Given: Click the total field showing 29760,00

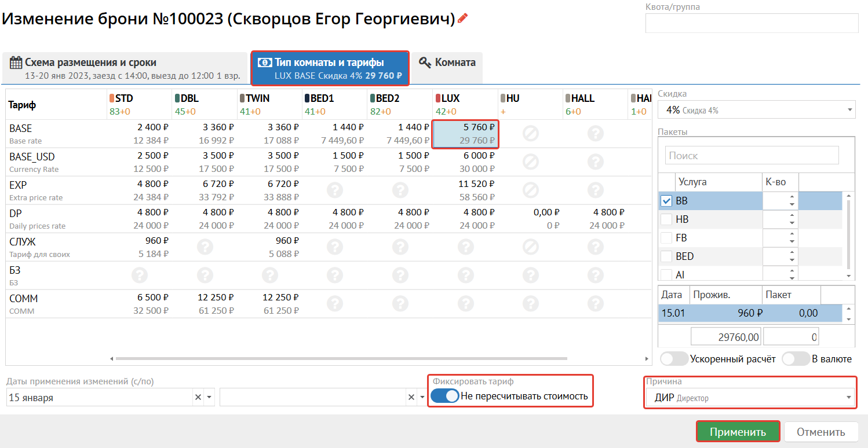Looking at the screenshot, I should pyautogui.click(x=726, y=336).
